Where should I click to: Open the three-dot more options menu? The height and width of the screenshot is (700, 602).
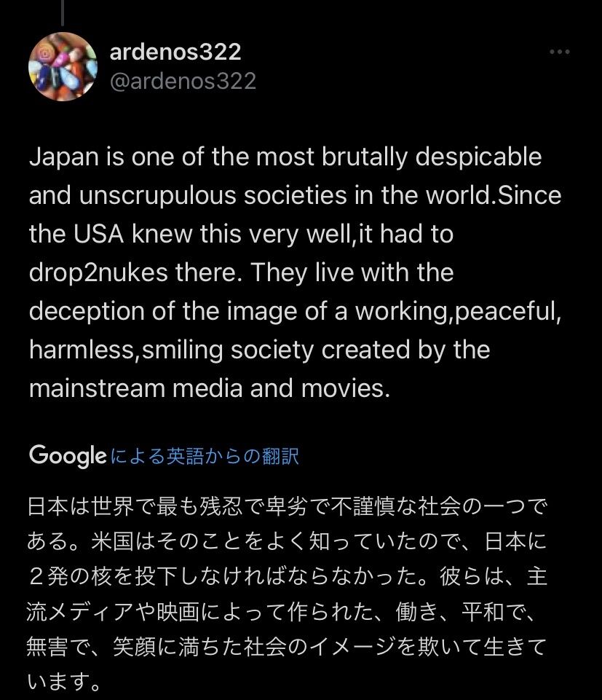click(560, 52)
